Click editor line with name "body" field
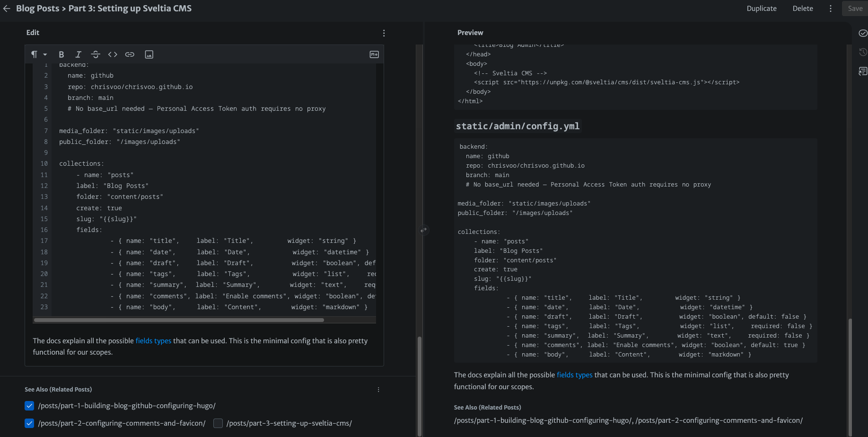Image resolution: width=868 pixels, height=437 pixels. click(x=239, y=307)
